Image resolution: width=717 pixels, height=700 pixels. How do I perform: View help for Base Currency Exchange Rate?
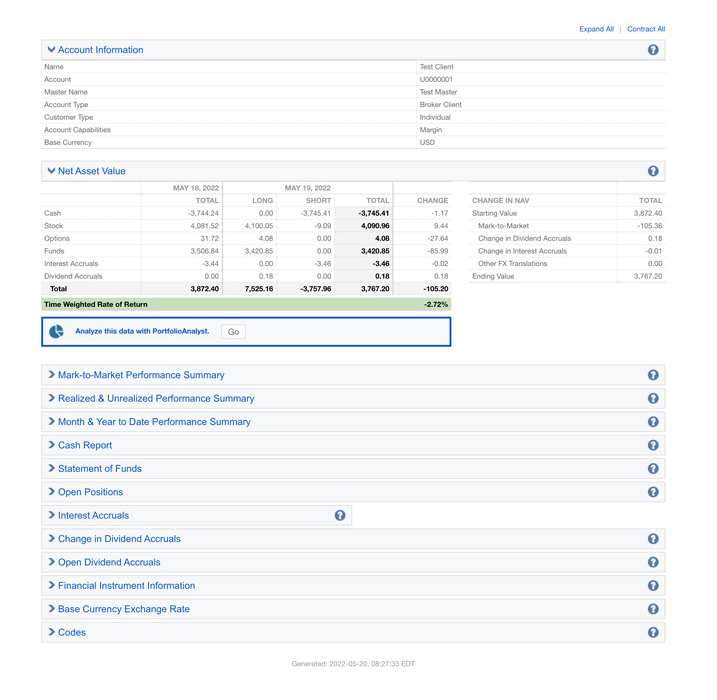(653, 609)
